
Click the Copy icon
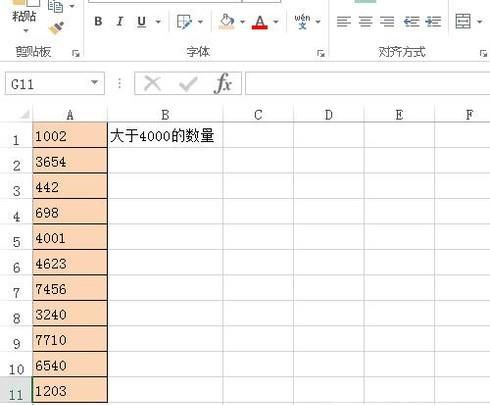pyautogui.click(x=55, y=6)
